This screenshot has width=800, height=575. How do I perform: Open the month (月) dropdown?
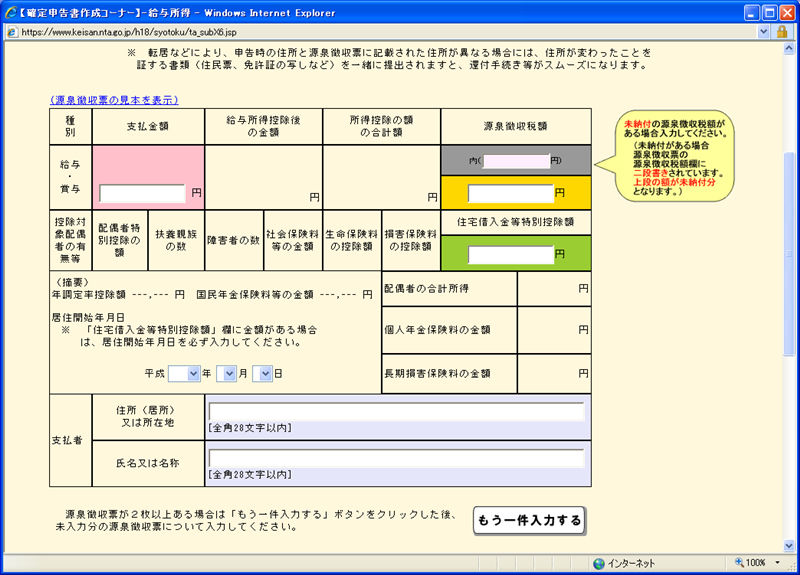click(227, 373)
